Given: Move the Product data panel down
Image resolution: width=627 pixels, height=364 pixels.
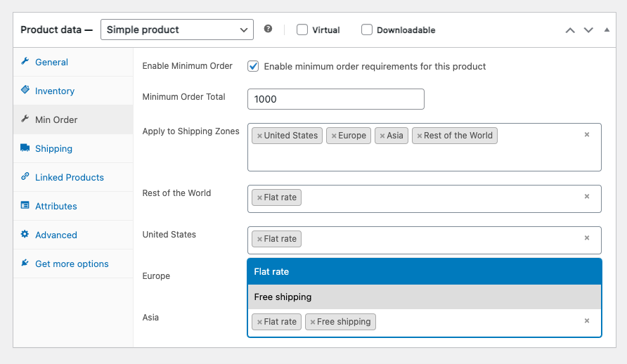Looking at the screenshot, I should click(589, 30).
